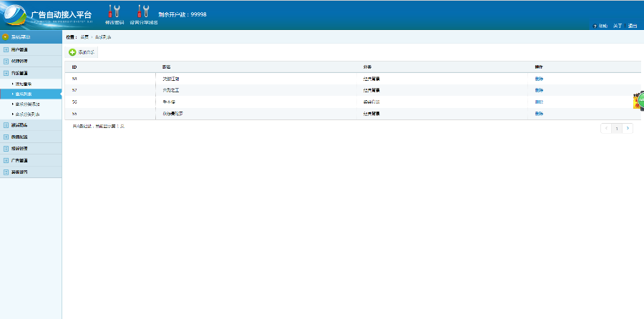Click the 首页 breadcrumb link

[x=84, y=37]
